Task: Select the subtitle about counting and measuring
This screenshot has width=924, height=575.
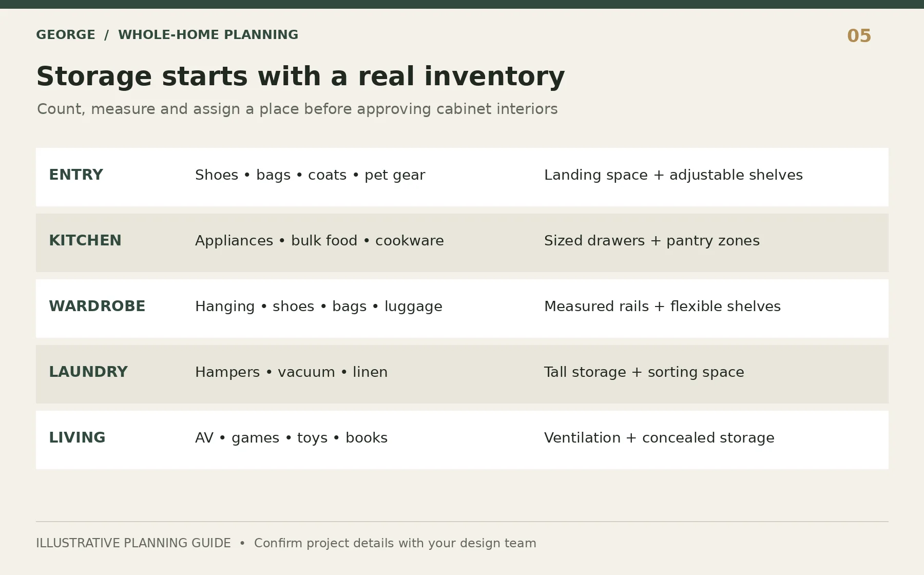Action: pos(297,109)
